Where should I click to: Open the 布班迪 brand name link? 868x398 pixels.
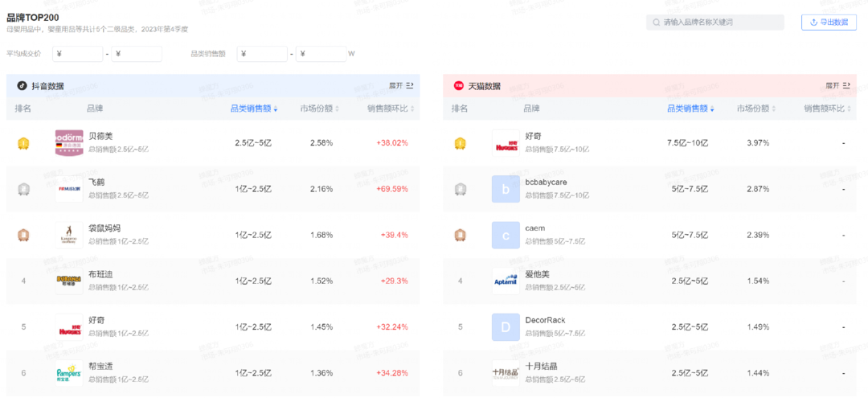tap(100, 274)
